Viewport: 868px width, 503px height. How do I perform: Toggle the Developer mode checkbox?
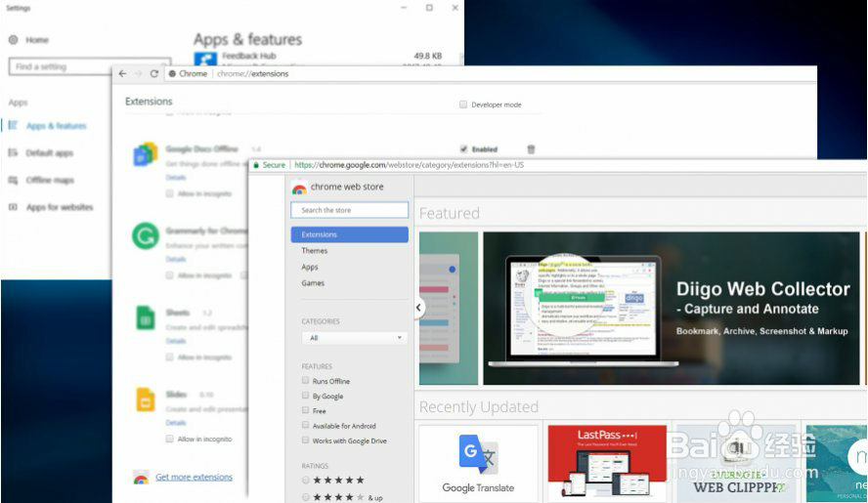(x=463, y=105)
